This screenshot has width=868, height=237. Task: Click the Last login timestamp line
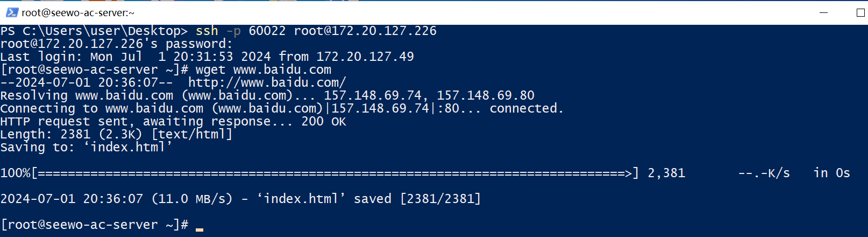coord(207,57)
